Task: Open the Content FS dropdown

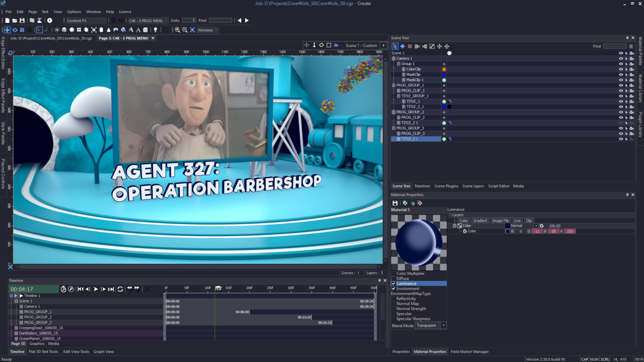Action: (x=105, y=20)
